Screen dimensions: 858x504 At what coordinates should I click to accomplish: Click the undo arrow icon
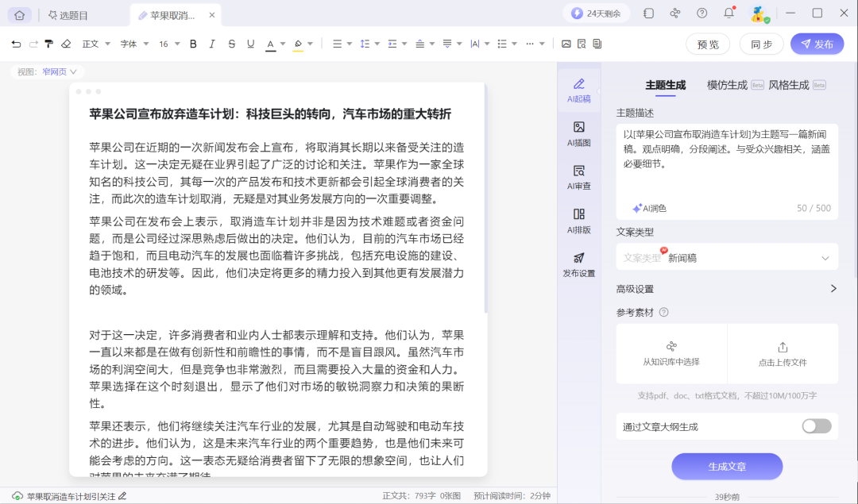tap(16, 44)
